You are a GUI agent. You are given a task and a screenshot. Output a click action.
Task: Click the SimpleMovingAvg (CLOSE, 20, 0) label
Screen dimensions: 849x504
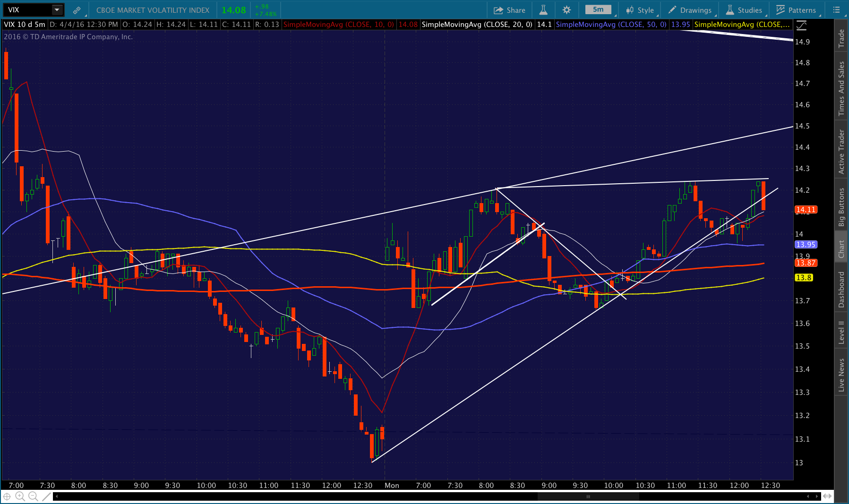click(x=477, y=25)
